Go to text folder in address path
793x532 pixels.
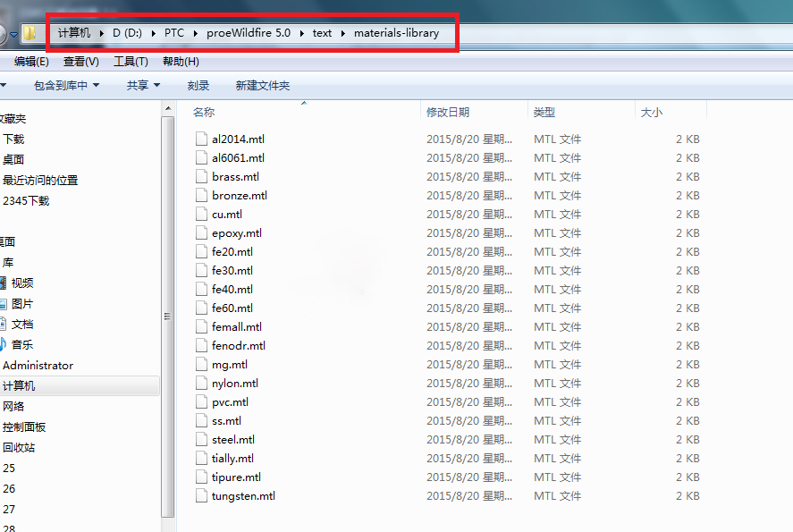click(x=322, y=33)
